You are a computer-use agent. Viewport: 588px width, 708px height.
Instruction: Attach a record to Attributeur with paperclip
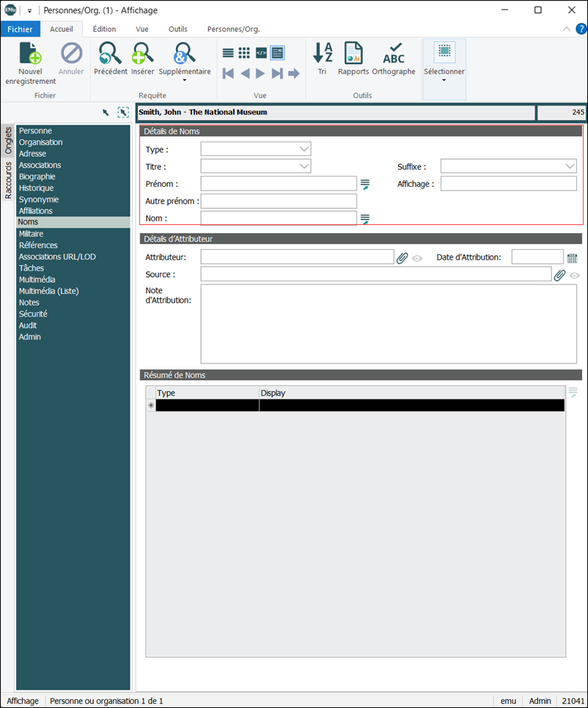[x=402, y=258]
